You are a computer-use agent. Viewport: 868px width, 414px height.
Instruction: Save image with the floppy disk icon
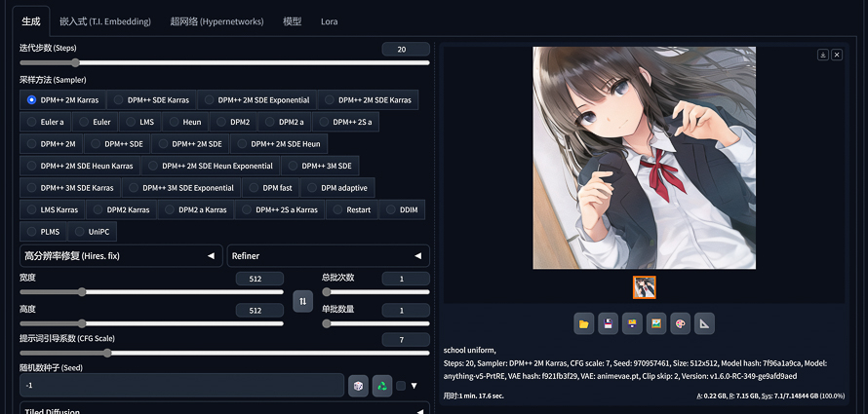point(608,324)
